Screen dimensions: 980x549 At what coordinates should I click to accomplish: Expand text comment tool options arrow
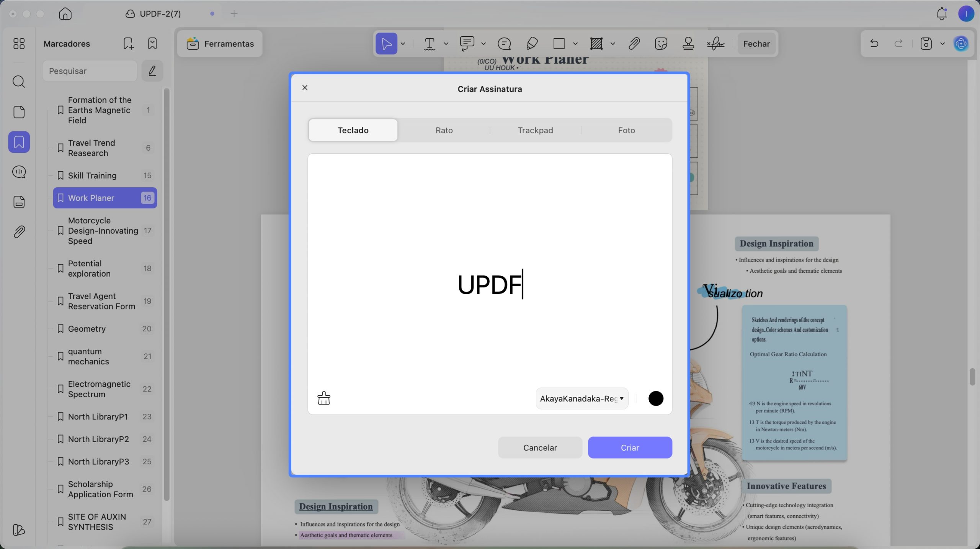click(483, 44)
